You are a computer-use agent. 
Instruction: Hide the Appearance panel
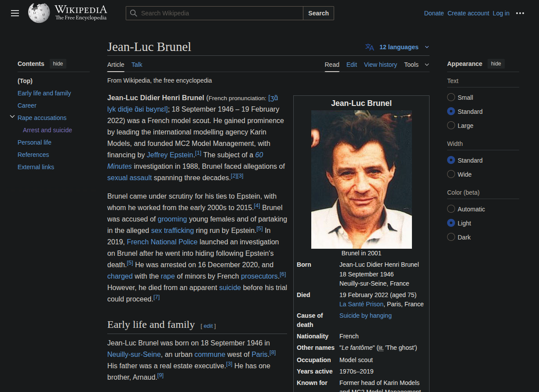496,64
